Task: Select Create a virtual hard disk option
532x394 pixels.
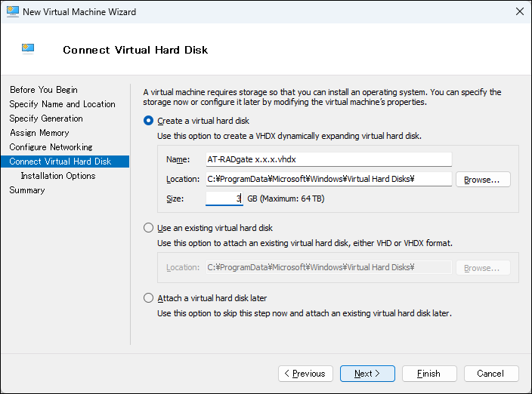Action: click(x=148, y=121)
